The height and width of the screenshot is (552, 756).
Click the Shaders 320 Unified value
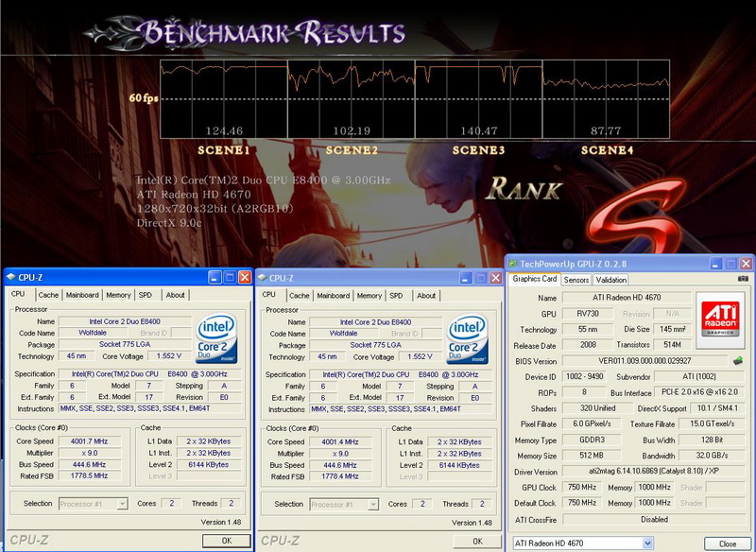(x=597, y=407)
